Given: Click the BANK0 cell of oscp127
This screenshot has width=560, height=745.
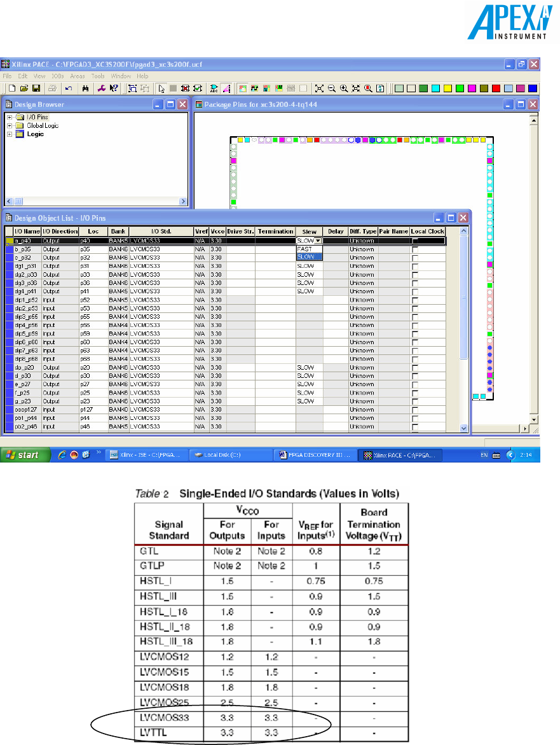Looking at the screenshot, I should tap(118, 410).
